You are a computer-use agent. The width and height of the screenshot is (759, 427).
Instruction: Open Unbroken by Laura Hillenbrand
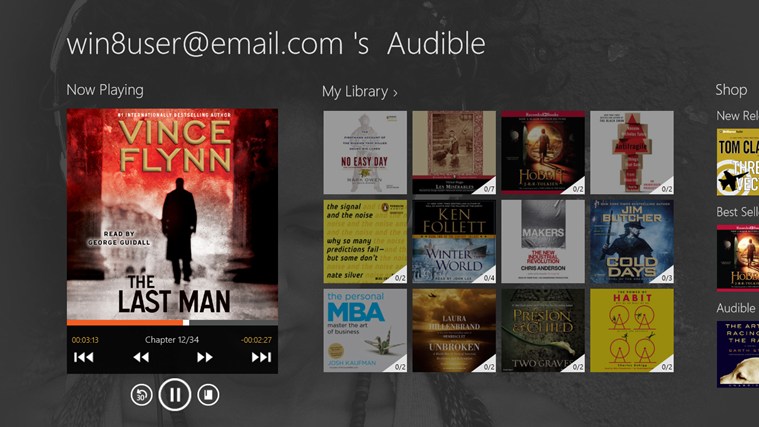click(x=454, y=330)
